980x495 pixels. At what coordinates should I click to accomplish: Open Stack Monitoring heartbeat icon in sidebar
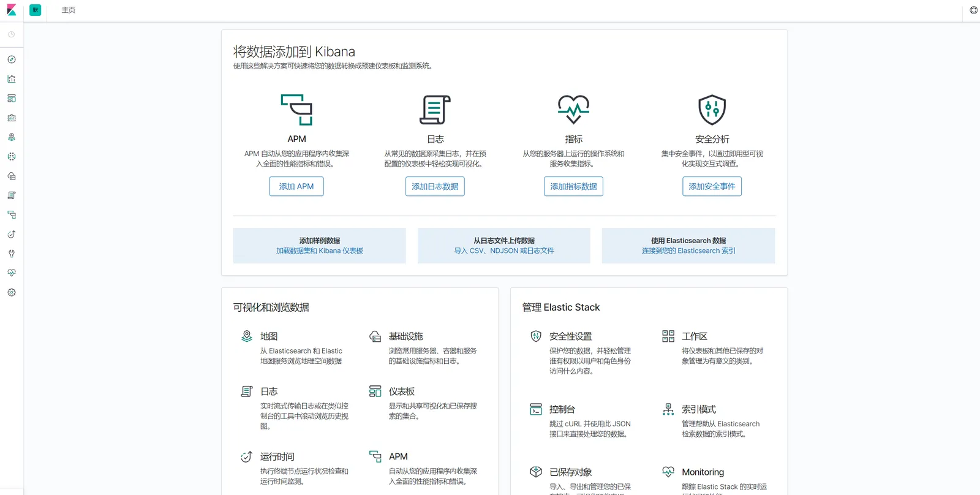click(11, 273)
